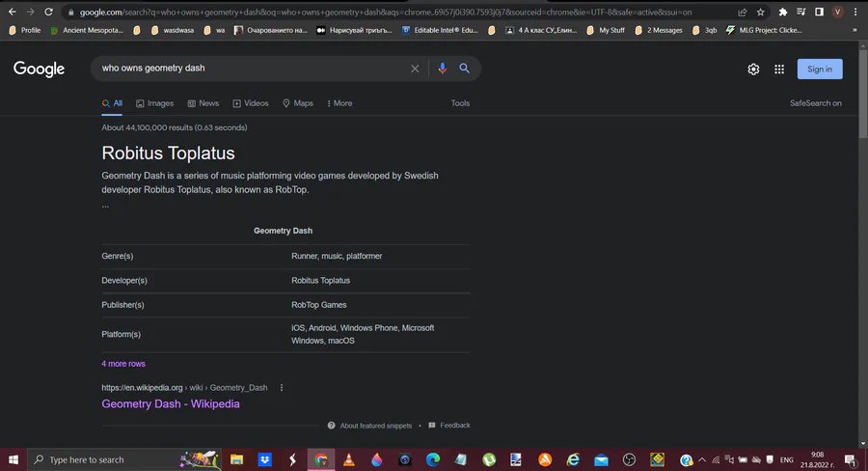Image resolution: width=868 pixels, height=471 pixels.
Task: Open the Editable Intel Edu... bookmark
Action: coord(440,30)
